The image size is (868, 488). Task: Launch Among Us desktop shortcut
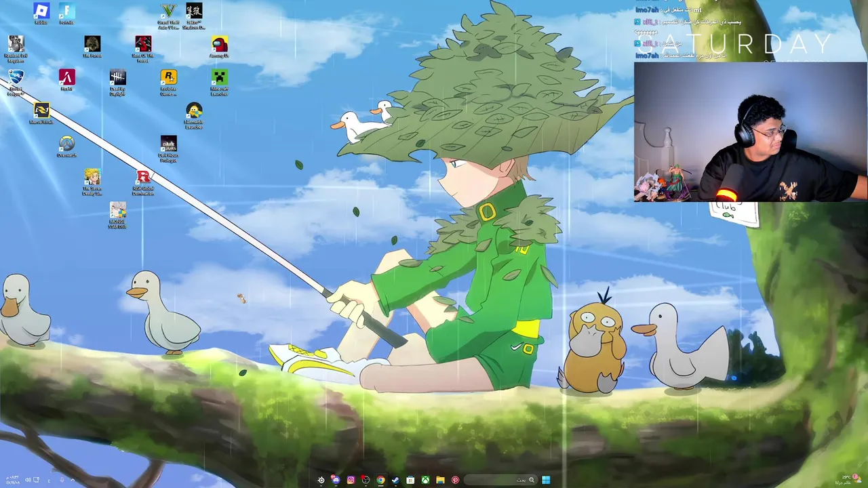[219, 47]
